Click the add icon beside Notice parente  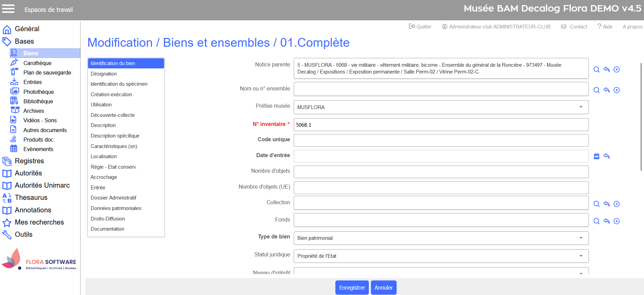[x=617, y=69]
